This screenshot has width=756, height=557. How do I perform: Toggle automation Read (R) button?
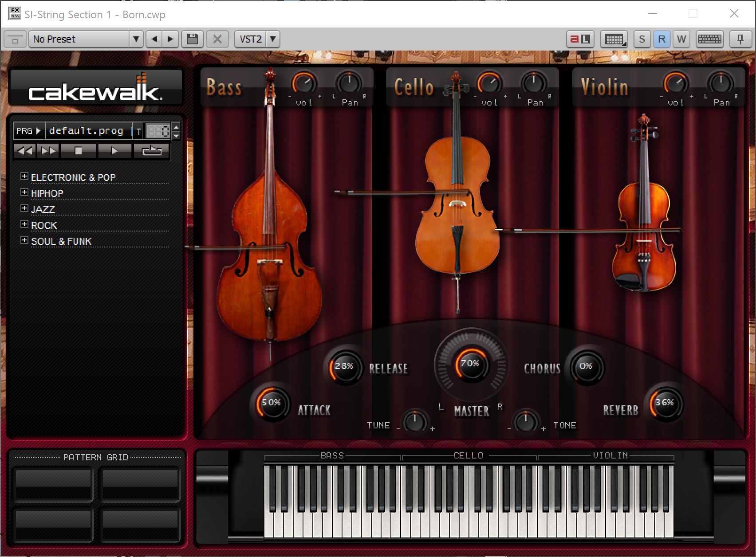[x=661, y=39]
